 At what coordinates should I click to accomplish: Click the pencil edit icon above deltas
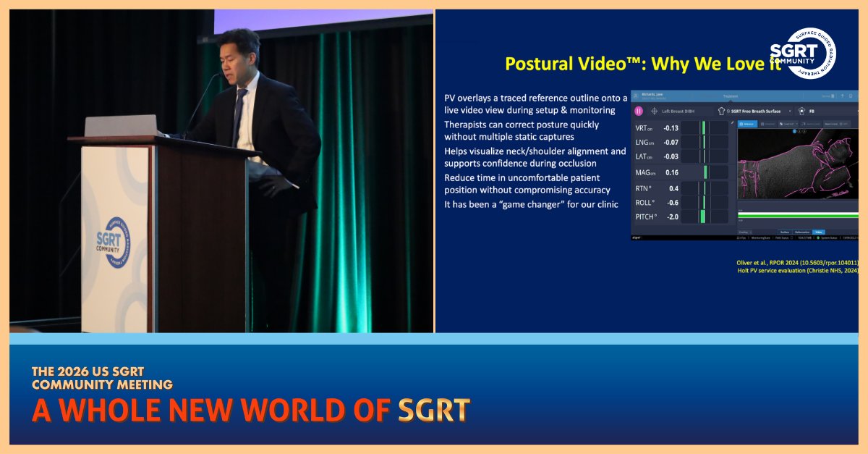(x=732, y=122)
